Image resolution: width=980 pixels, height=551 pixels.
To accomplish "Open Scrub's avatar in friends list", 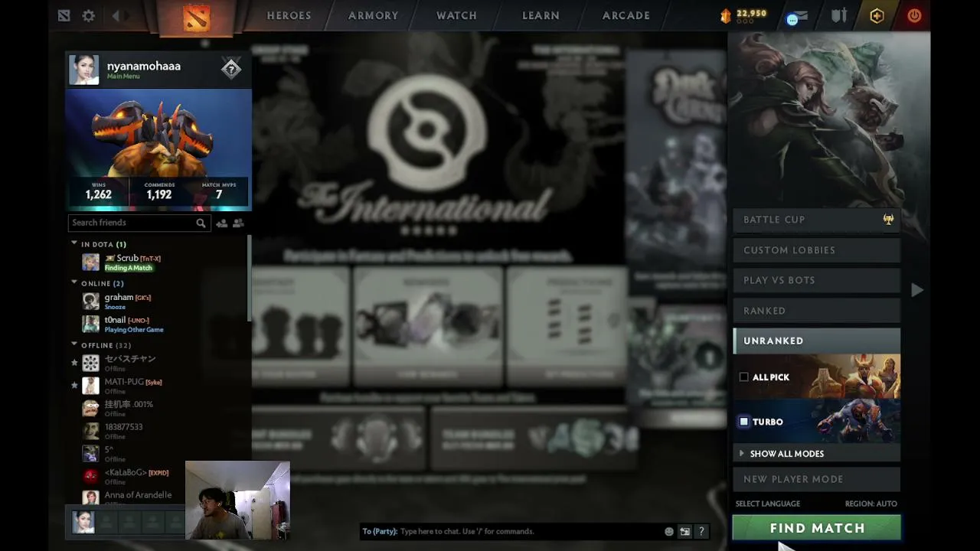I will point(91,262).
